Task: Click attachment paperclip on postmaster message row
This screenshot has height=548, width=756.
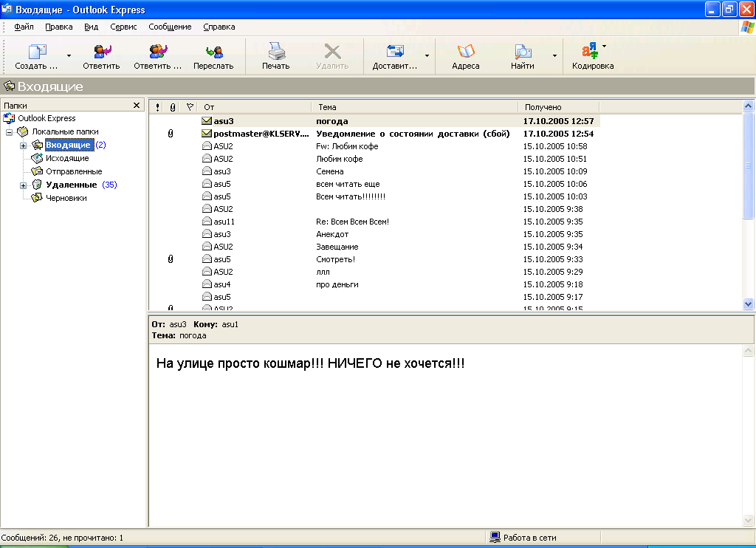Action: (x=171, y=133)
